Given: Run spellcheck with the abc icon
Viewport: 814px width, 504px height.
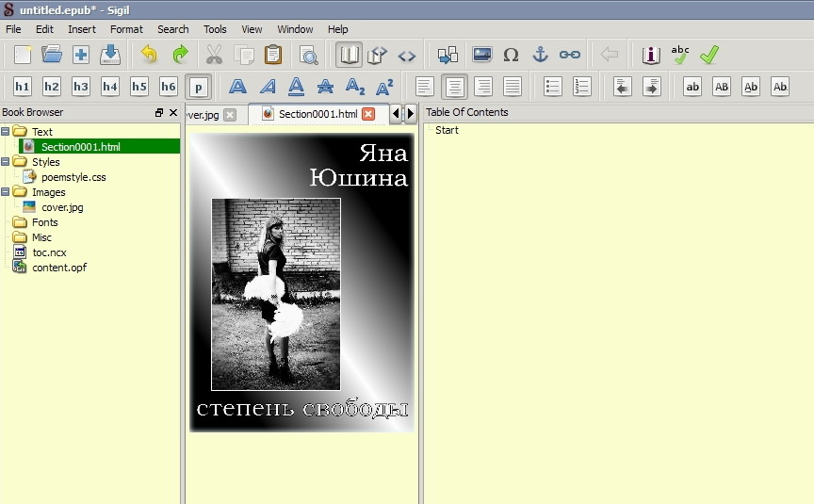Looking at the screenshot, I should point(680,55).
